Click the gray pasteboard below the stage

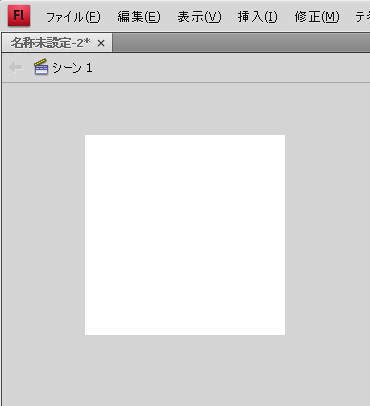185,370
